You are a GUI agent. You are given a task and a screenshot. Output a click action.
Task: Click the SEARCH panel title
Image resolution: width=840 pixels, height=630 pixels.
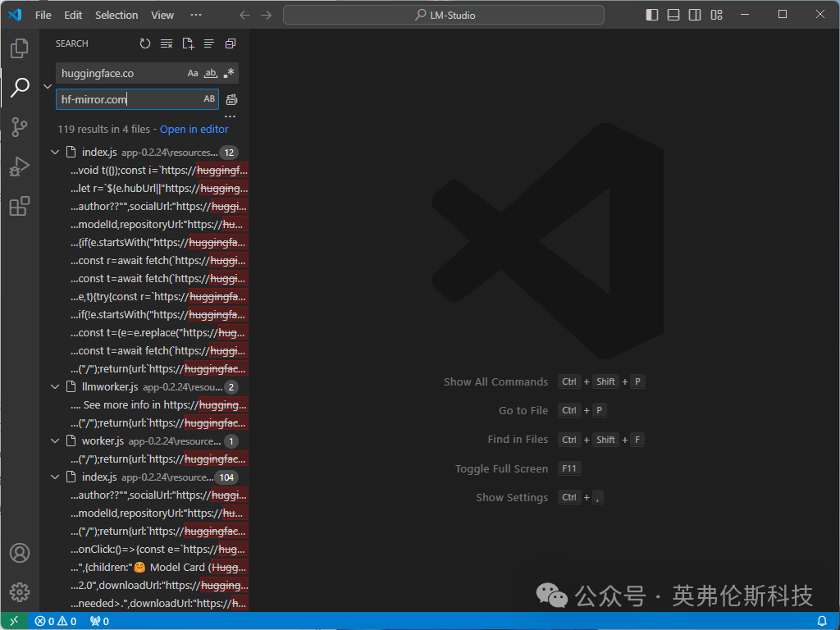72,43
